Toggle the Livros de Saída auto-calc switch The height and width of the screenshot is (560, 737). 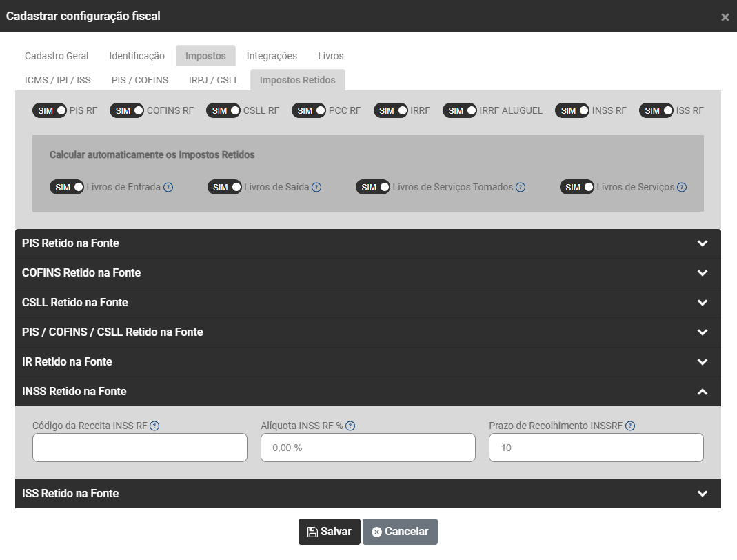coord(225,187)
